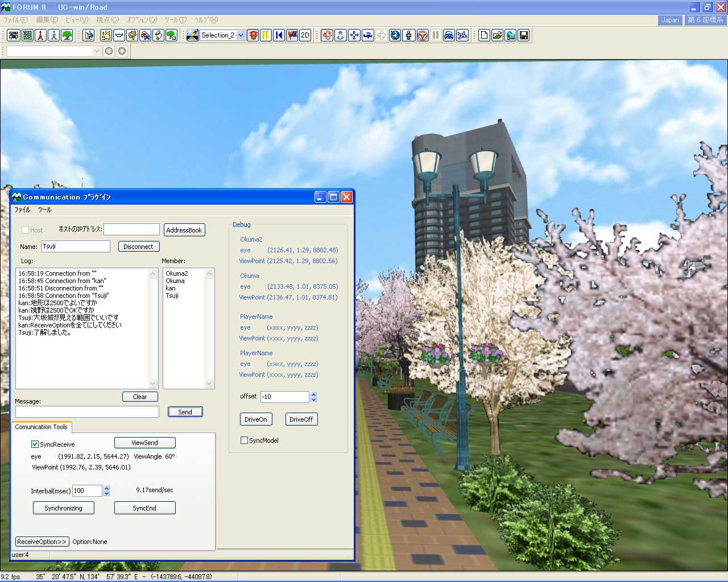
Task: Click the tree icon in toolbar
Action: pos(67,35)
